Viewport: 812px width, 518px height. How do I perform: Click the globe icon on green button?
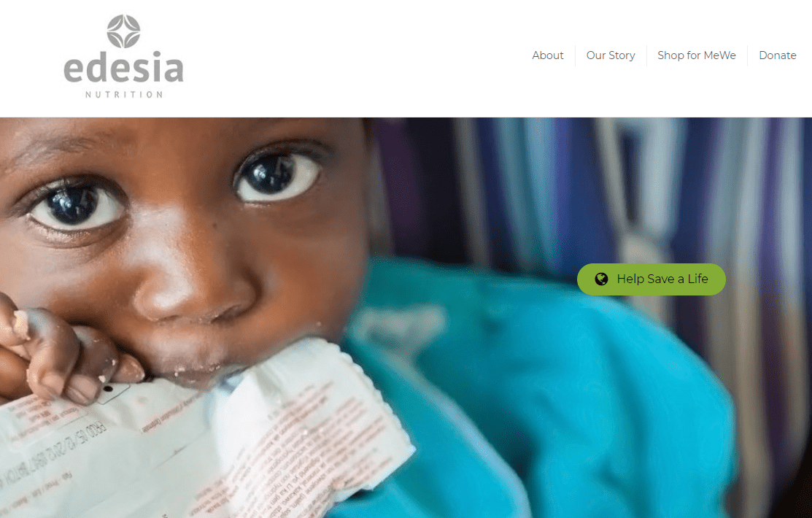click(x=600, y=279)
